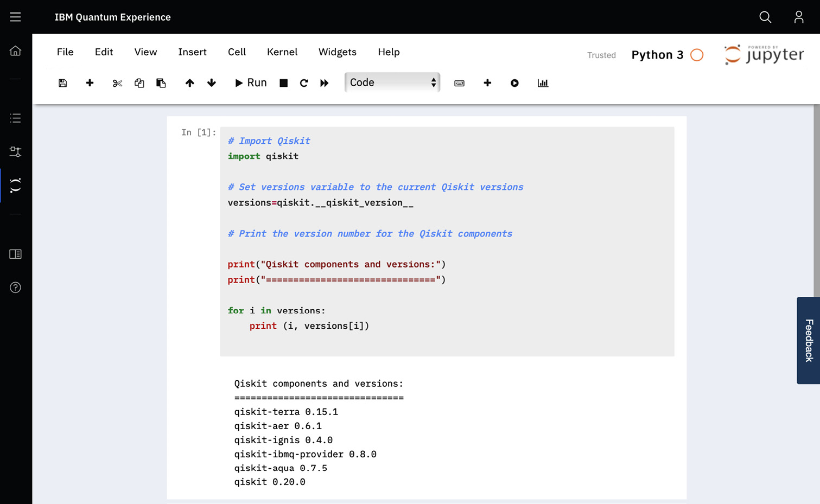This screenshot has height=504, width=820.
Task: Click the 'for i in versions:' line
Action: pyautogui.click(x=276, y=311)
